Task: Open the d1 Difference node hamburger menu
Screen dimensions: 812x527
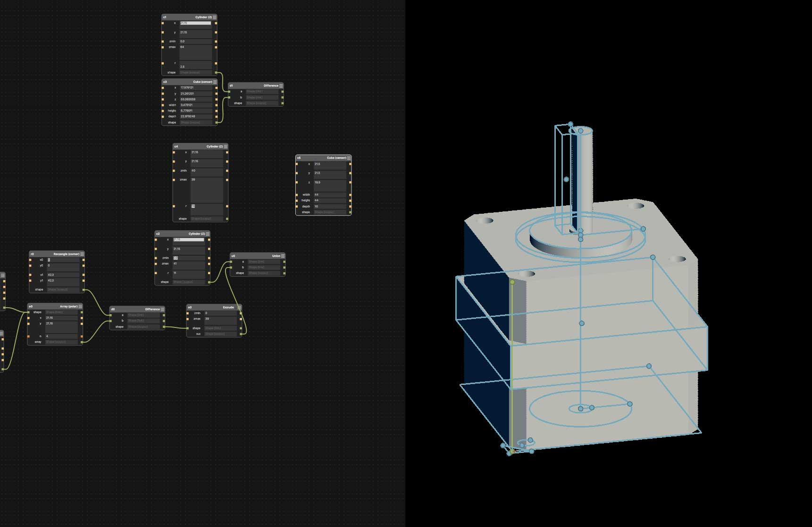Action: point(281,85)
